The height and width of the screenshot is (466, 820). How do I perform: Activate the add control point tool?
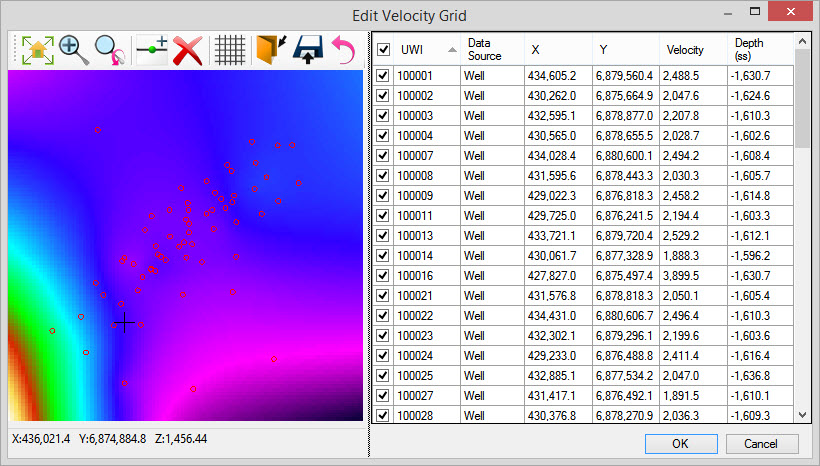point(151,50)
